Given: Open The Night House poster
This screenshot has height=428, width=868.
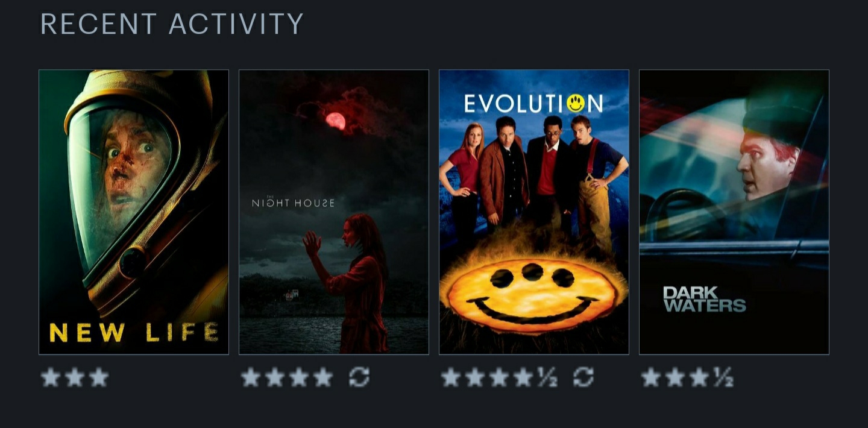Looking at the screenshot, I should tap(334, 212).
